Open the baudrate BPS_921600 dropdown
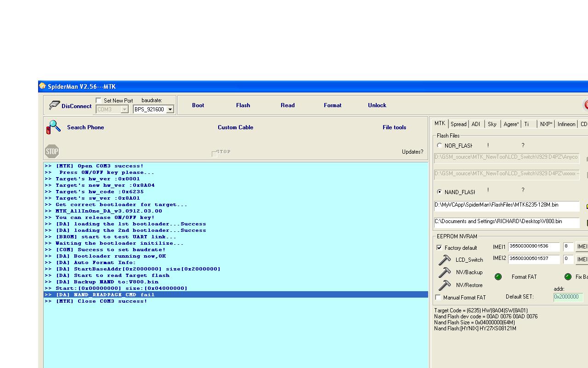 point(170,109)
